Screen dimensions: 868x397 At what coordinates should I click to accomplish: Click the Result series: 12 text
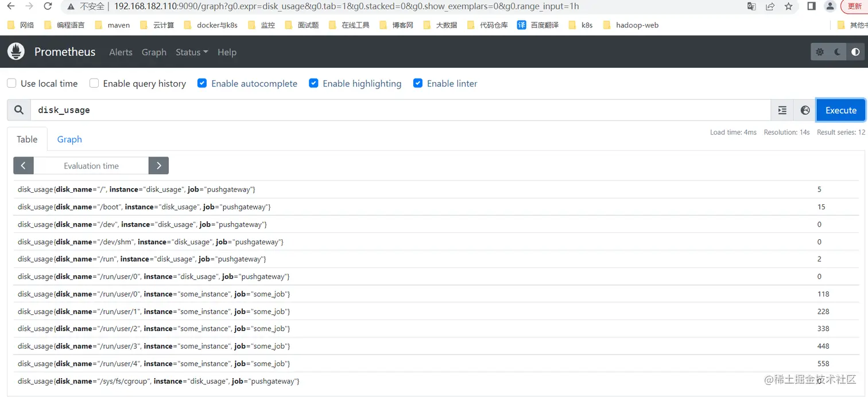pyautogui.click(x=841, y=132)
